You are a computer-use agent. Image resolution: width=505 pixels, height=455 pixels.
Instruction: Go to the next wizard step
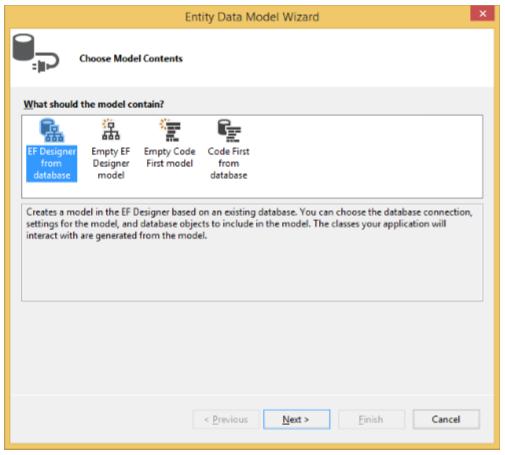296,419
